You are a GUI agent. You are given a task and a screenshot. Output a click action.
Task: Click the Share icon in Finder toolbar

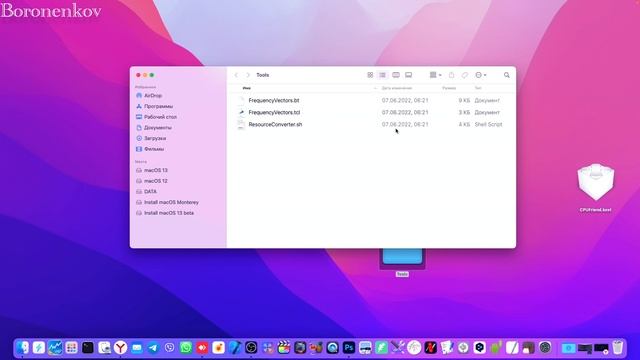tap(451, 75)
